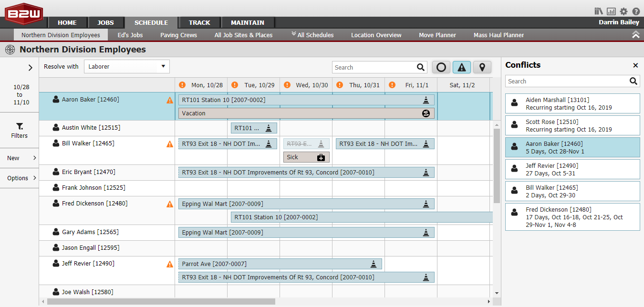The width and height of the screenshot is (644, 307).
Task: Open Move Planner
Action: point(437,35)
